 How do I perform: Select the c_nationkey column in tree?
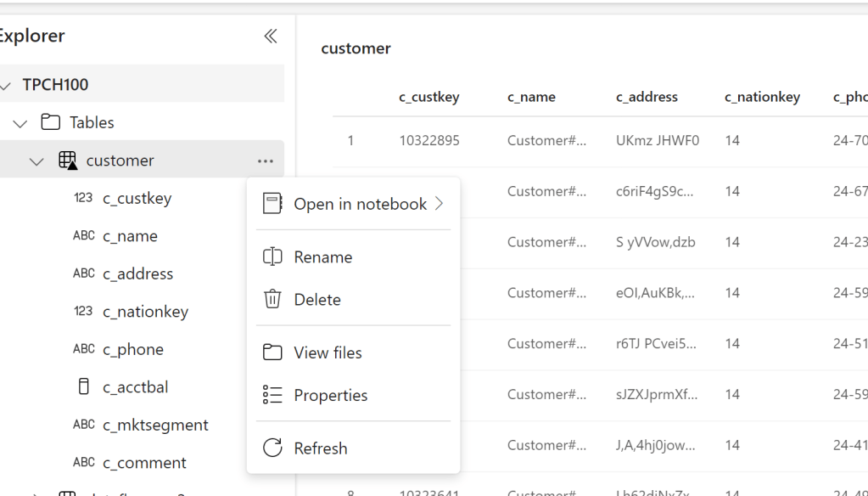coord(145,312)
